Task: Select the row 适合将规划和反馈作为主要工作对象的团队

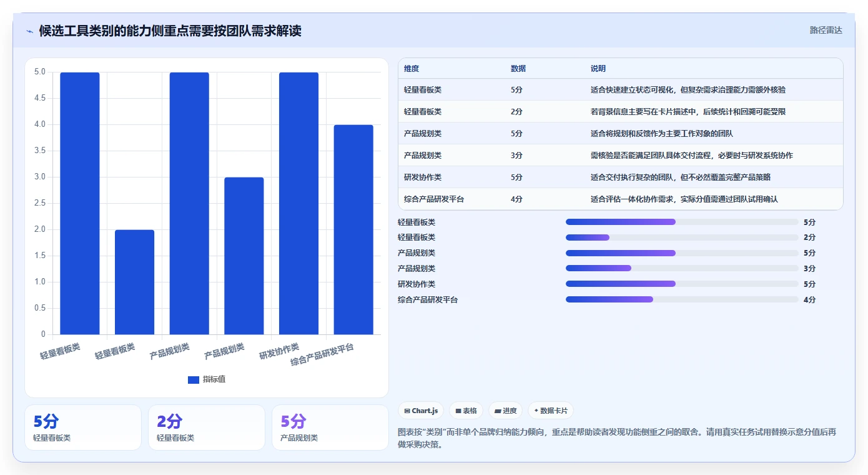Action: point(620,133)
